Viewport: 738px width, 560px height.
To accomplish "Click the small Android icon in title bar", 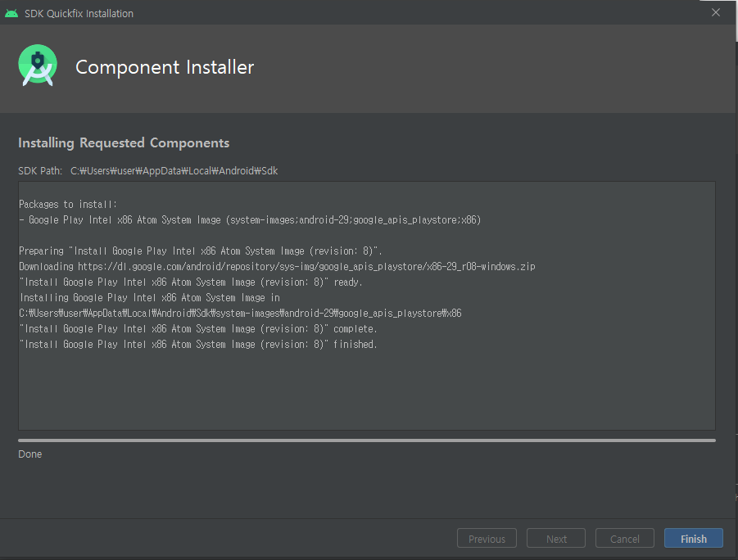I will point(11,13).
